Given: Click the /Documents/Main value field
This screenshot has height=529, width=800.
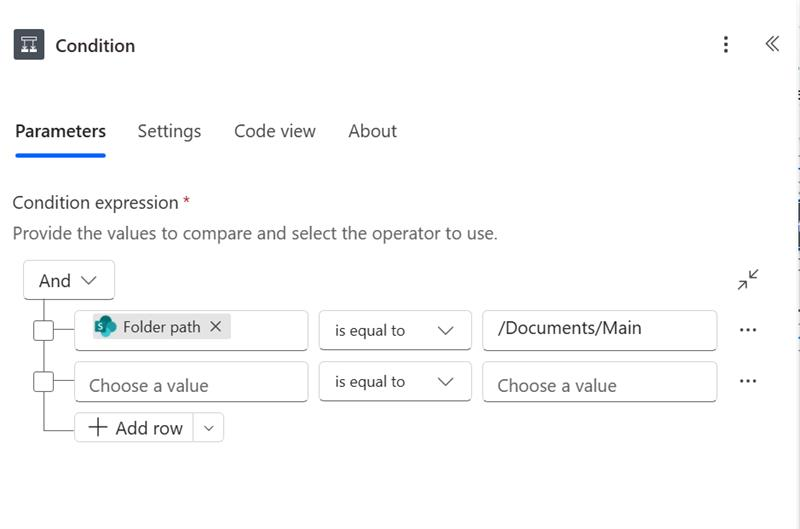Looking at the screenshot, I should (x=599, y=329).
